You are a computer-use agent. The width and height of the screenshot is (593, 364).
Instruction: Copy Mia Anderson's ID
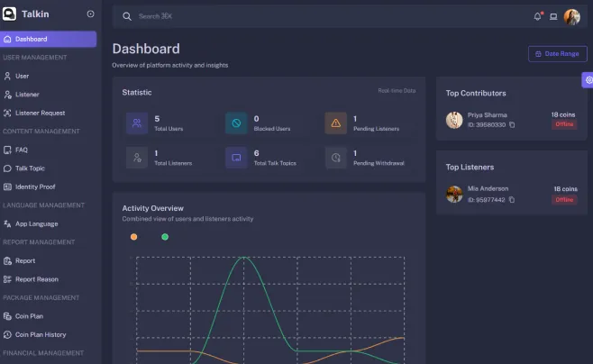pos(512,200)
